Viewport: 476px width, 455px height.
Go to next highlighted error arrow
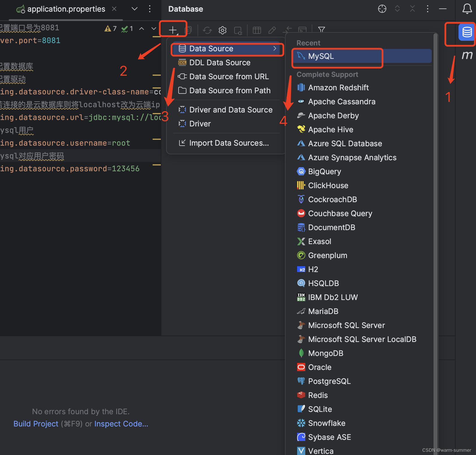coord(154,29)
